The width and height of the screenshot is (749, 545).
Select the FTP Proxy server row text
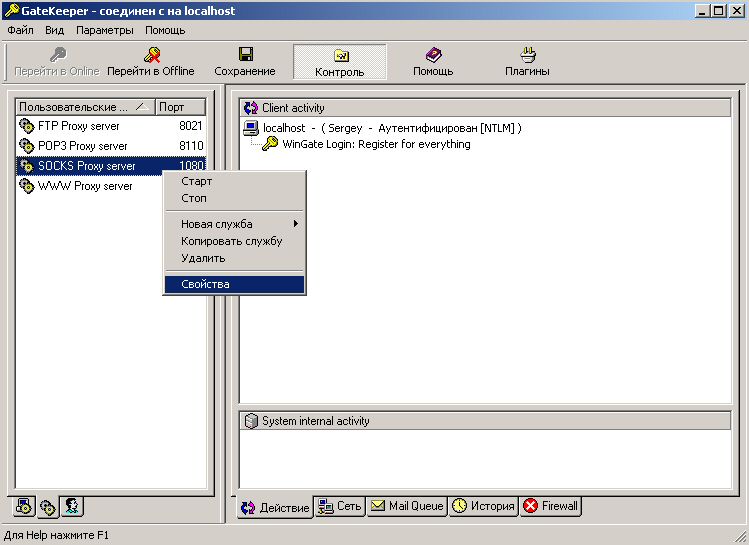[78, 126]
